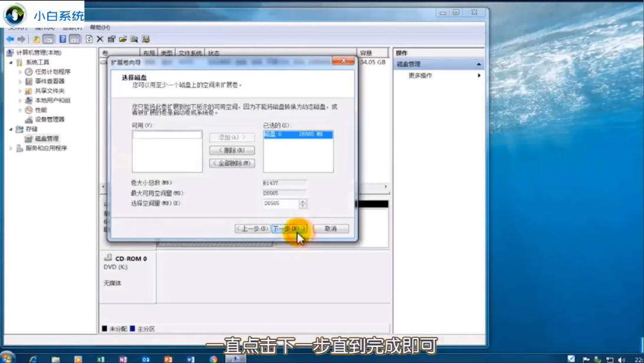This screenshot has width=644, height=363.
Task: Select the CD-ROM 0 disk entry
Action: pyautogui.click(x=127, y=277)
